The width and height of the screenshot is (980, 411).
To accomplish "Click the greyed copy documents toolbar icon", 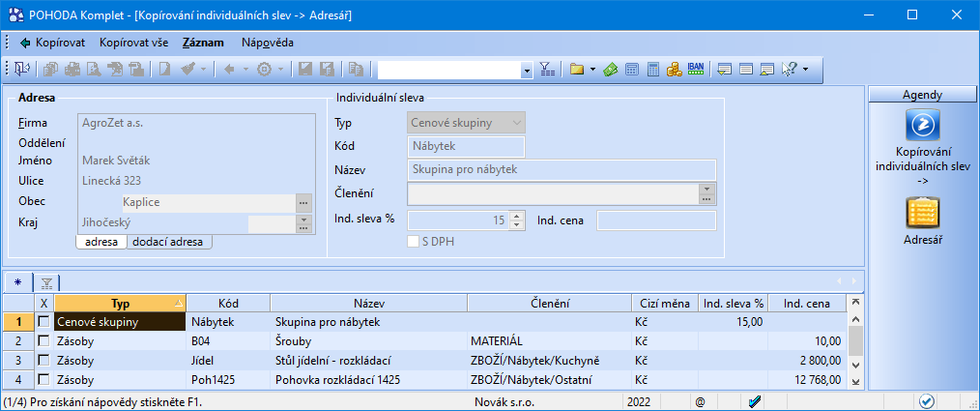I will click(x=51, y=70).
